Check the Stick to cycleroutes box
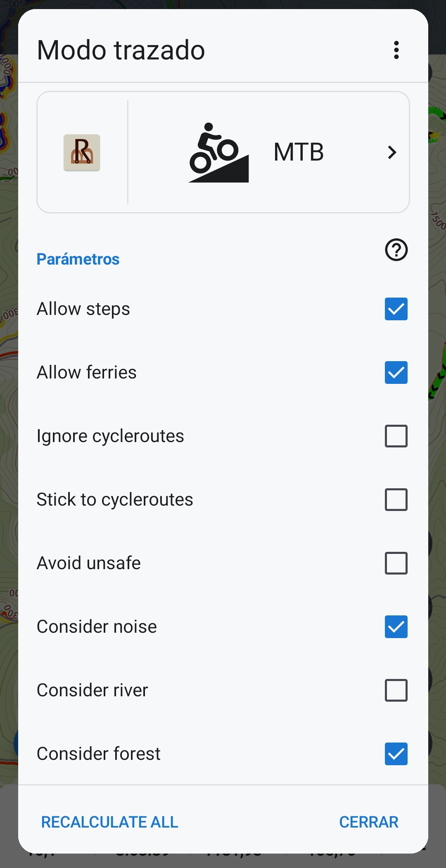Image resolution: width=446 pixels, height=868 pixels. click(x=396, y=499)
